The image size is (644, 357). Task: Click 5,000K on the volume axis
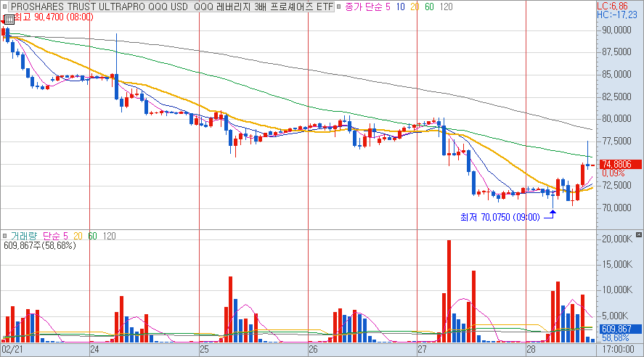(x=615, y=316)
